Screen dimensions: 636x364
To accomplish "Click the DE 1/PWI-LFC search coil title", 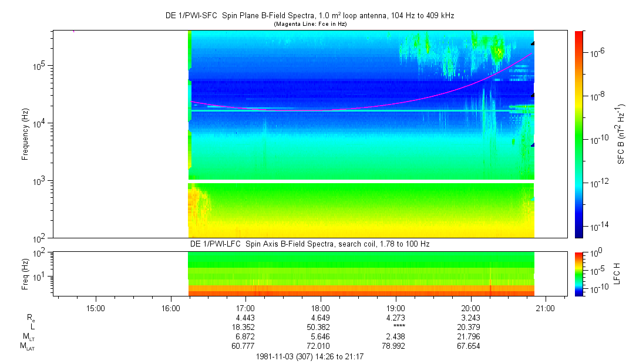I will pos(309,244).
